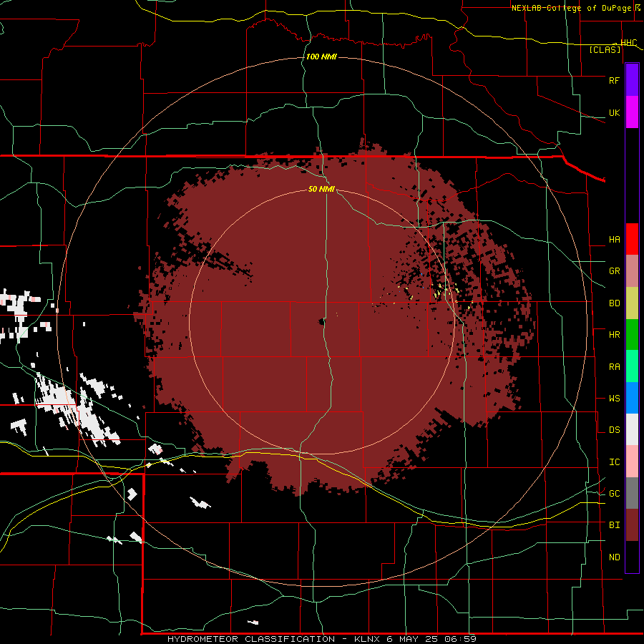This screenshot has width=644, height=644.
Task: Click the RF purple legend swatch
Action: point(632,80)
